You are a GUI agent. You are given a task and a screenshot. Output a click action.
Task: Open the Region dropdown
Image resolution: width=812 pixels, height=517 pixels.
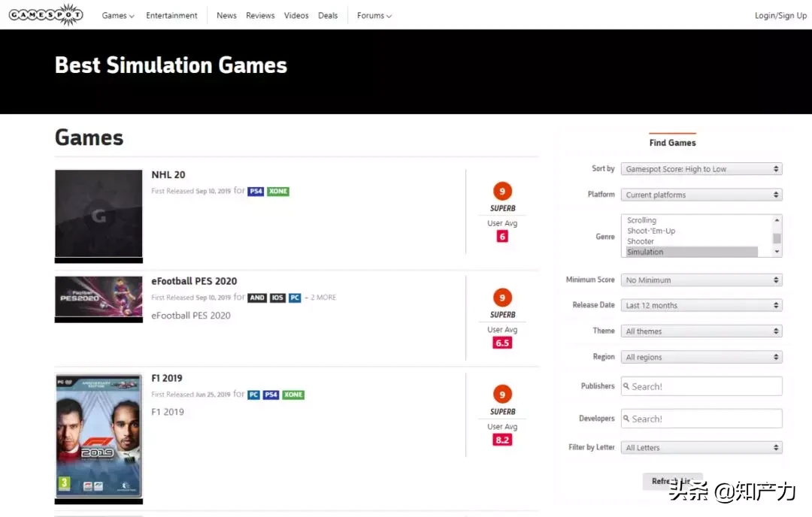coord(701,357)
